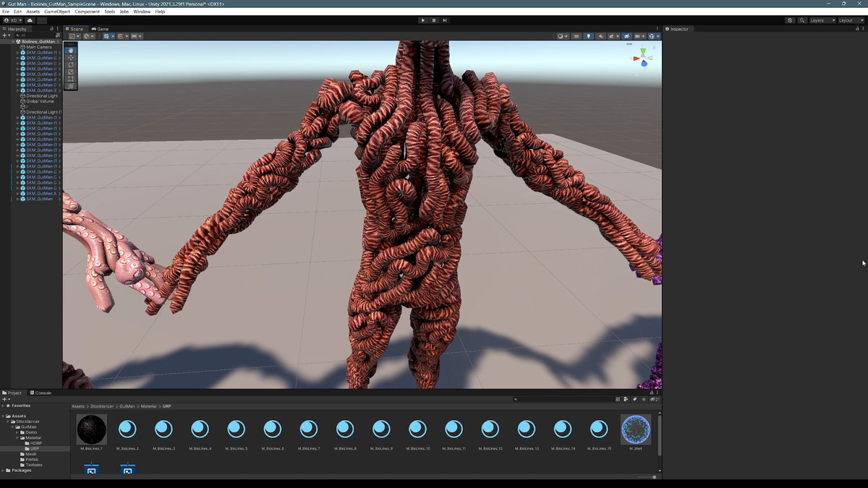The image size is (868, 488).
Task: Click the Pause button
Action: point(434,20)
